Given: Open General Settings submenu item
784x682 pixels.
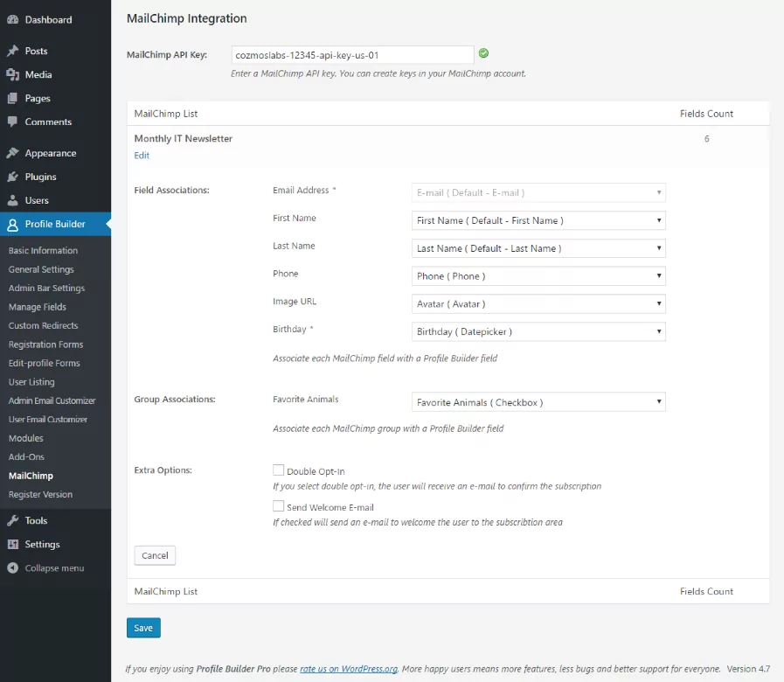Looking at the screenshot, I should 41,269.
